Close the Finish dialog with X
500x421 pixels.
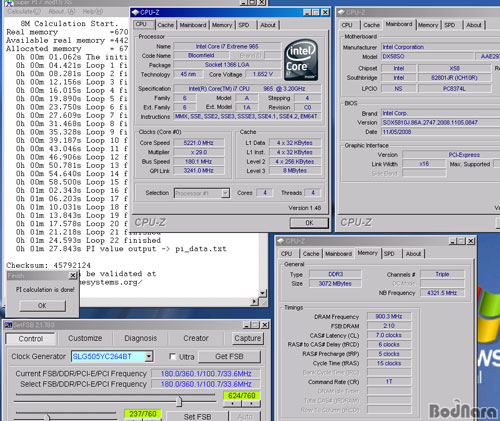click(73, 275)
